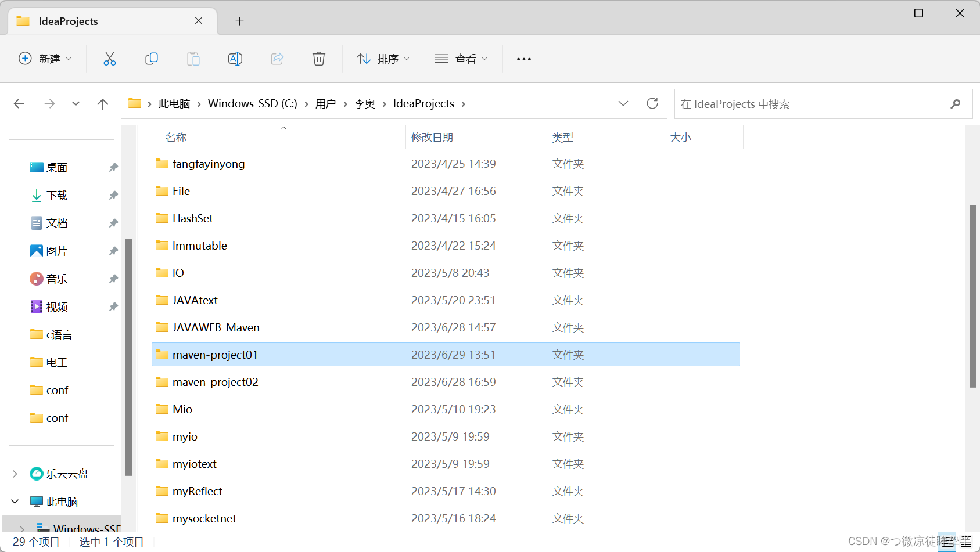
Task: Open c语言 folder in the sidebar
Action: (x=51, y=335)
